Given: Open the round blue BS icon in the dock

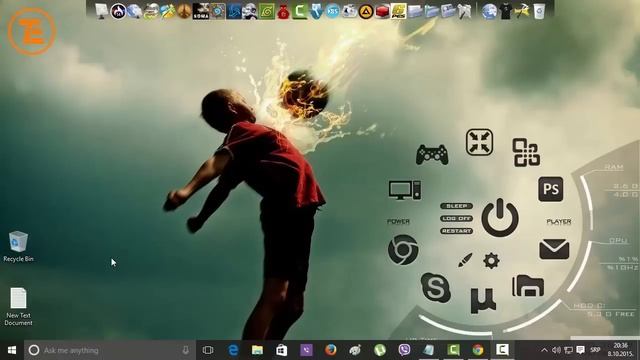Looking at the screenshot, I should (x=333, y=11).
